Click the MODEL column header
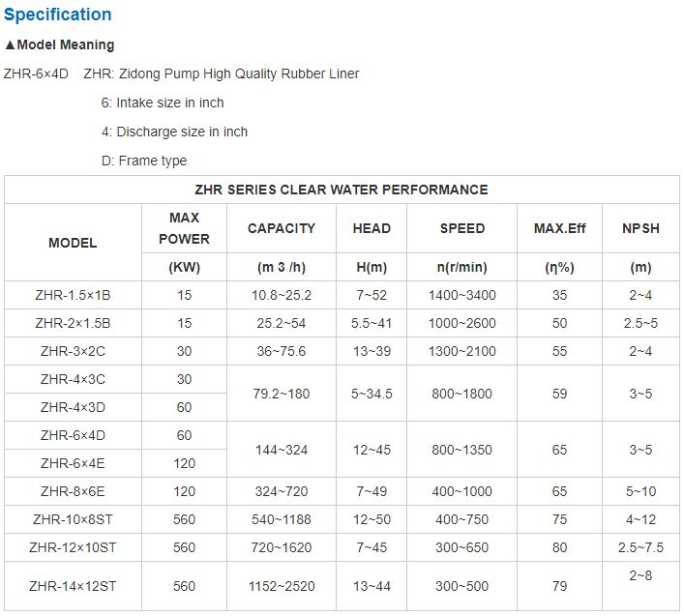The width and height of the screenshot is (684, 616). [73, 243]
